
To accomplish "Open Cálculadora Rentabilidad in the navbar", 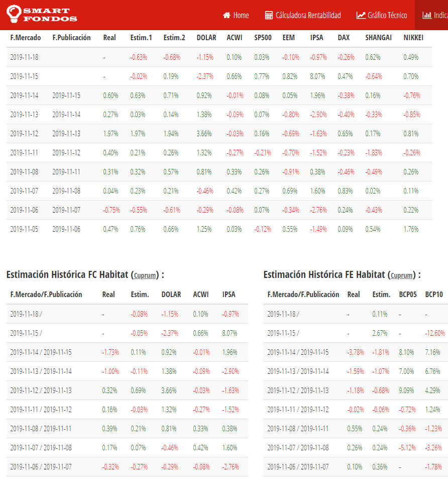I will click(x=303, y=15).
